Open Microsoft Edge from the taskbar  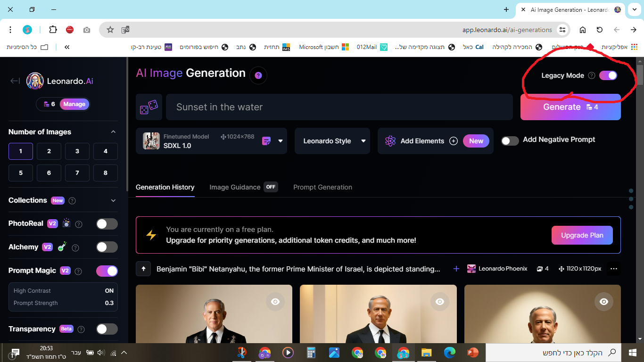coord(449,352)
